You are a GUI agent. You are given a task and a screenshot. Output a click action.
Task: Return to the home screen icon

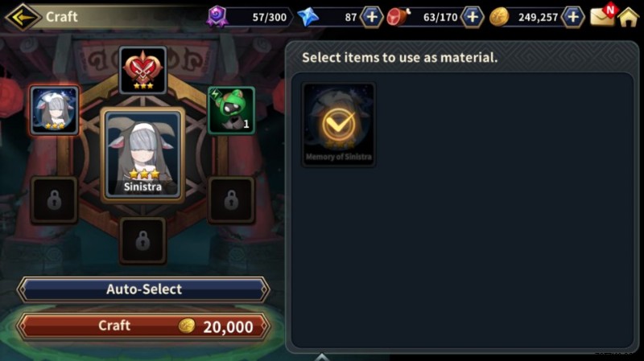629,17
